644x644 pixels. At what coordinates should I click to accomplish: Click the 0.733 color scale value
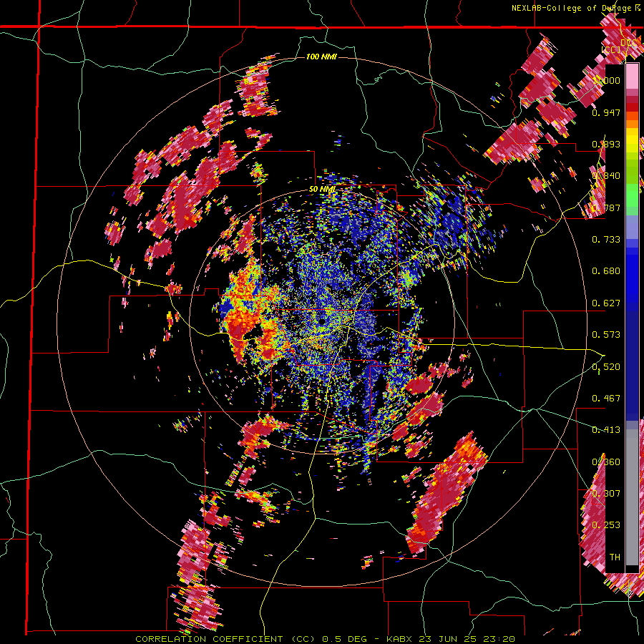point(606,240)
